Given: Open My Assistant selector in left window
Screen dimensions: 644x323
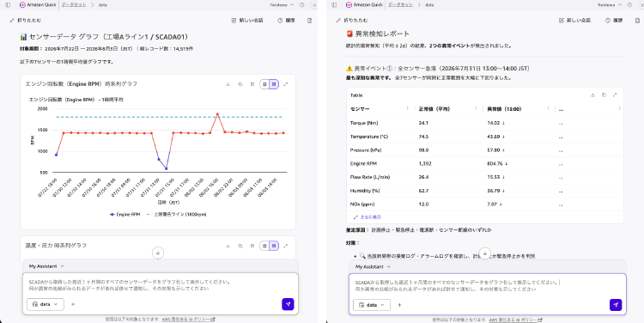Looking at the screenshot, I should point(46,266).
